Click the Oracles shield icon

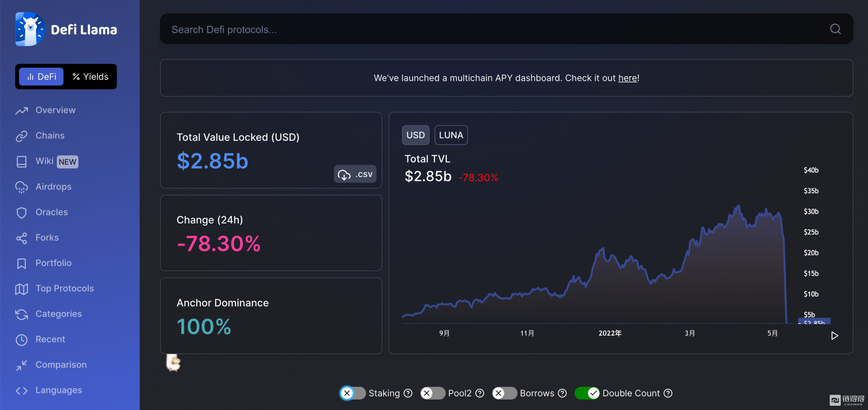coord(22,213)
